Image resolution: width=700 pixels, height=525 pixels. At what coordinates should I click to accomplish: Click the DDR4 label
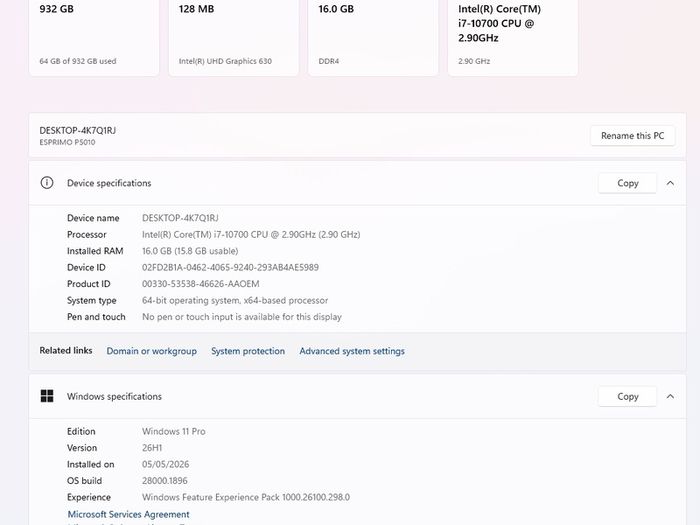click(x=329, y=61)
